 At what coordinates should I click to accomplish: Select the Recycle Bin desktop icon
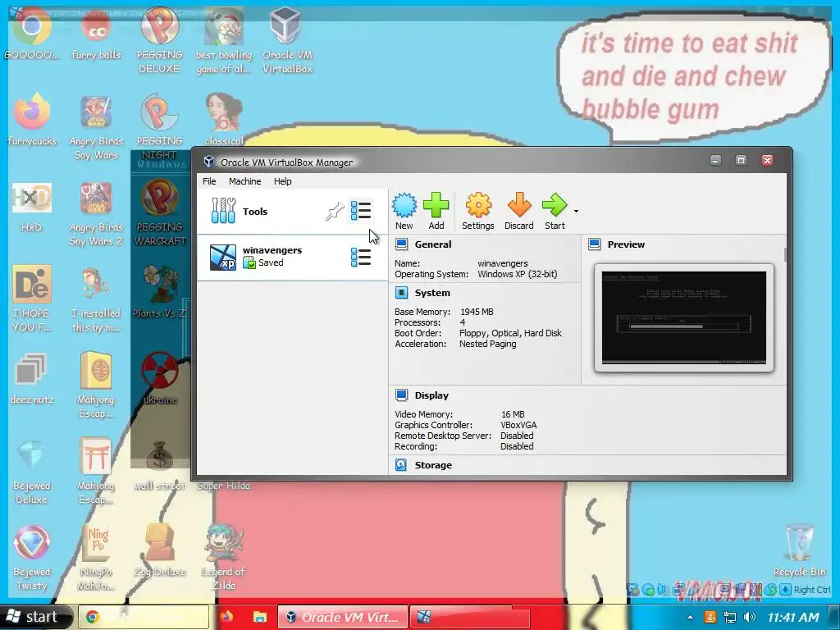(799, 550)
